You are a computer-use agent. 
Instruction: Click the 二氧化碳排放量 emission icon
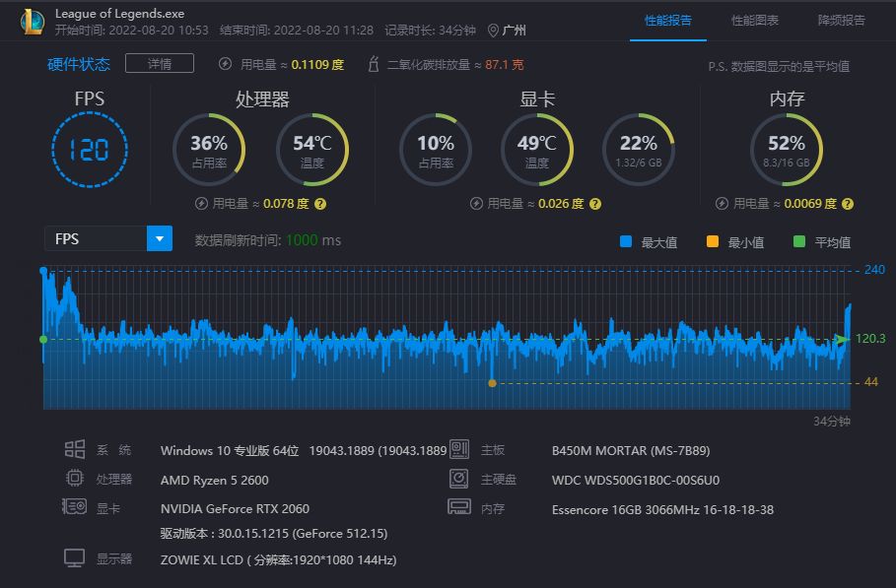373,64
